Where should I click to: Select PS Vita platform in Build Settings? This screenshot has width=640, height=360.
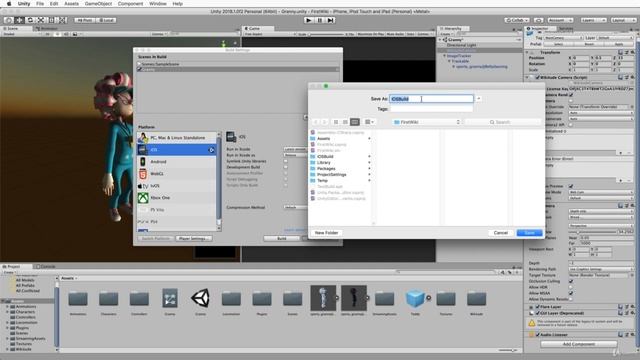(x=177, y=209)
